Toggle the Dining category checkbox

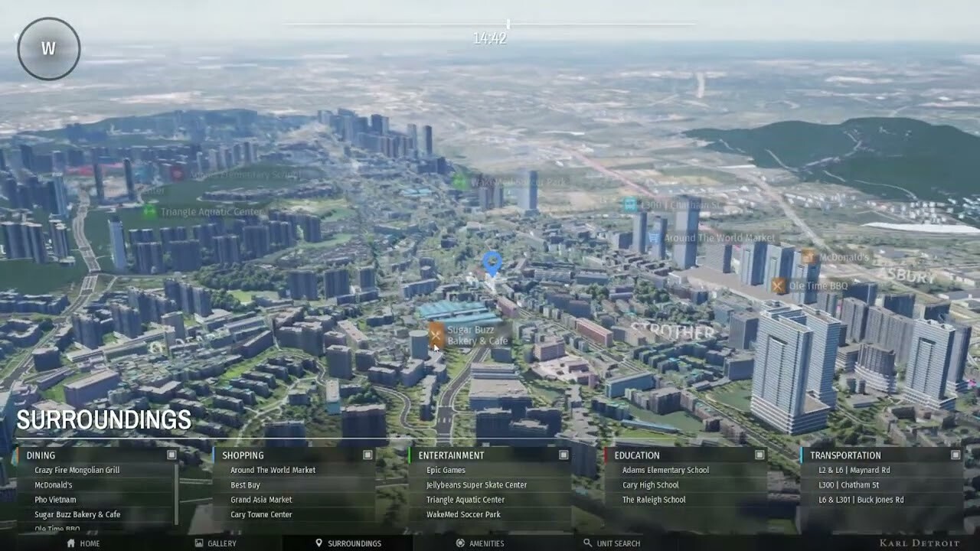pyautogui.click(x=171, y=455)
